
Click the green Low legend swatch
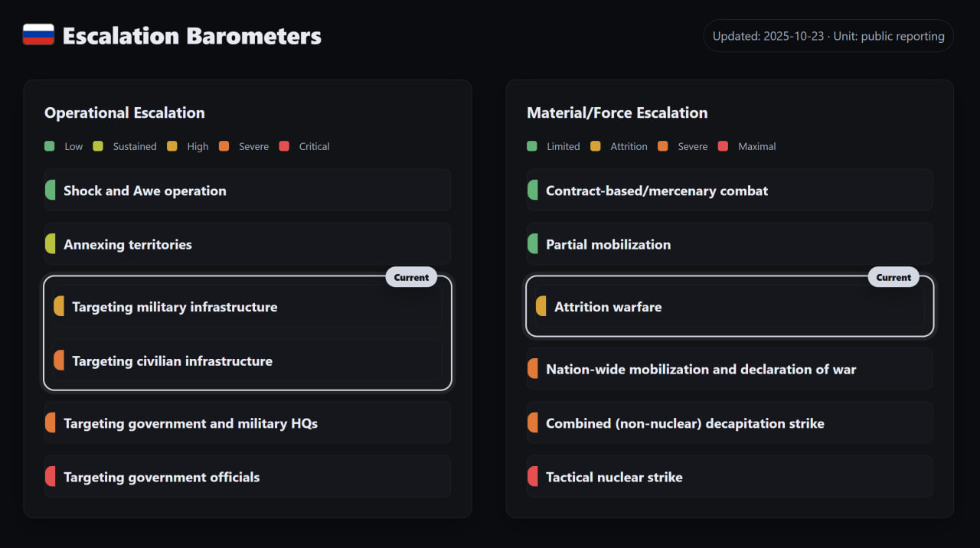pyautogui.click(x=50, y=146)
